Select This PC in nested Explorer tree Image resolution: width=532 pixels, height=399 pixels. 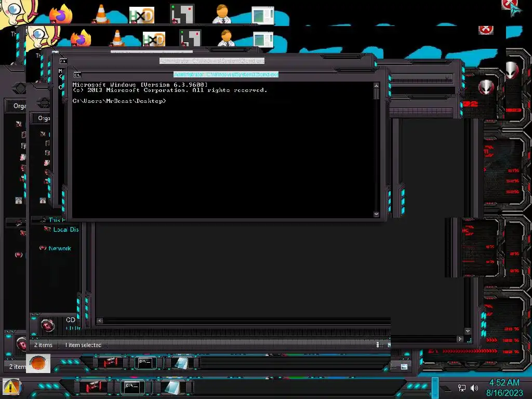[x=57, y=220]
